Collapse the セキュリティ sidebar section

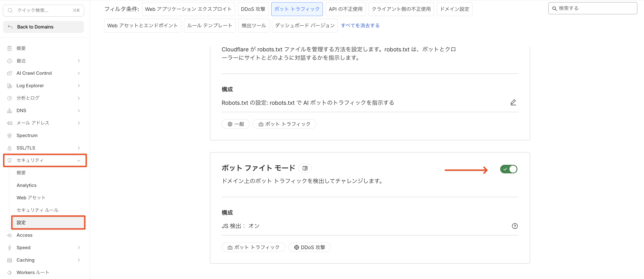(79, 160)
